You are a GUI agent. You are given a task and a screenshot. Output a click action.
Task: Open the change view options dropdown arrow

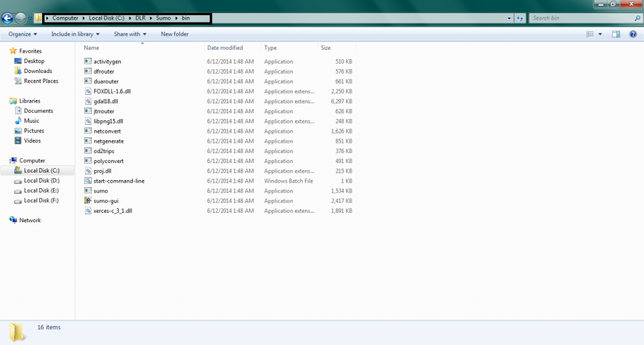click(600, 34)
